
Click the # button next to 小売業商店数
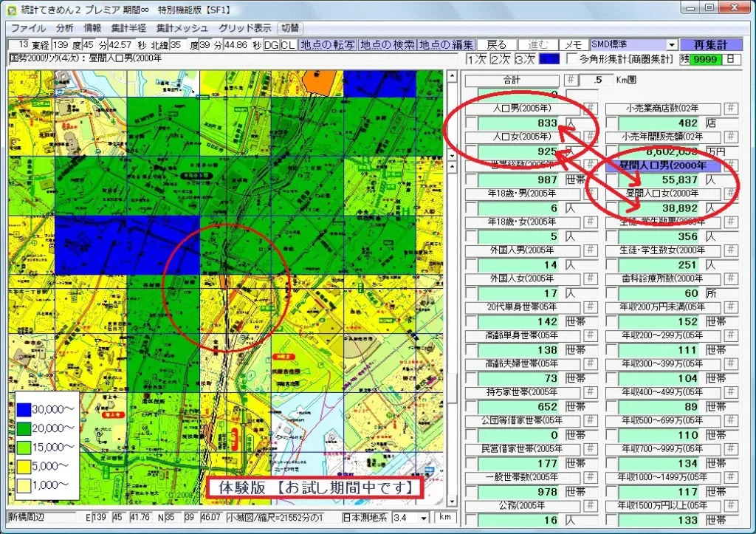point(730,109)
